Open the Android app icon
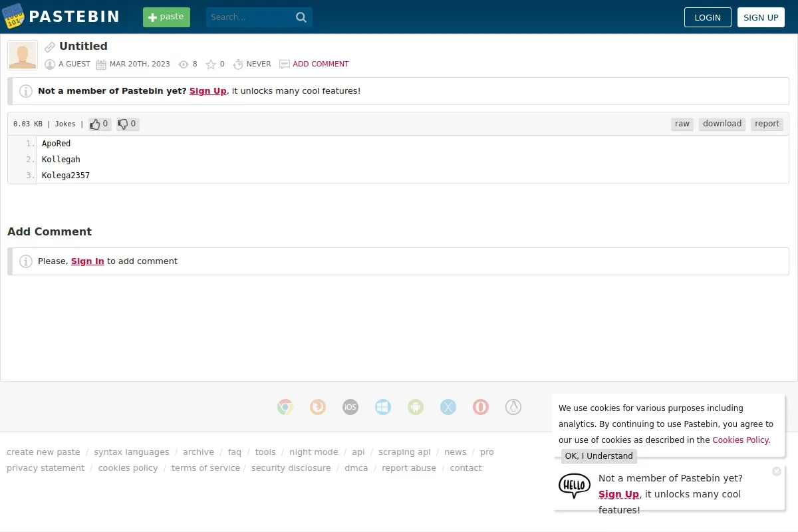798x532 pixels. point(416,407)
